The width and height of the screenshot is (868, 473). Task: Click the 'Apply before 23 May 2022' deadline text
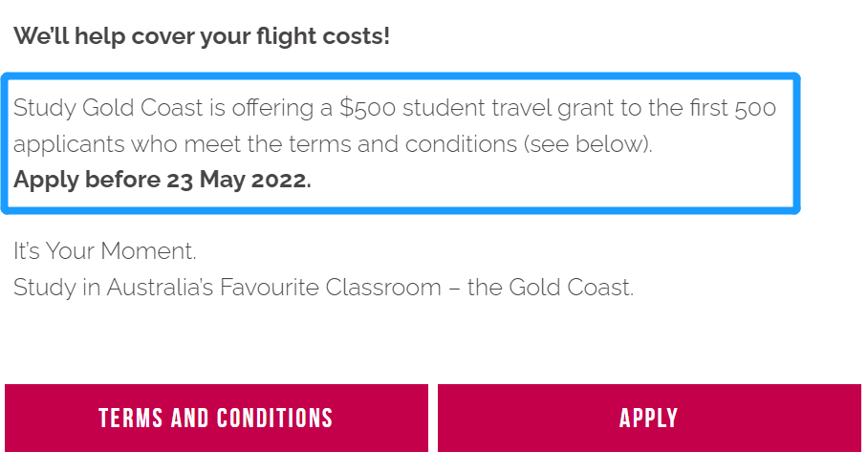163,180
